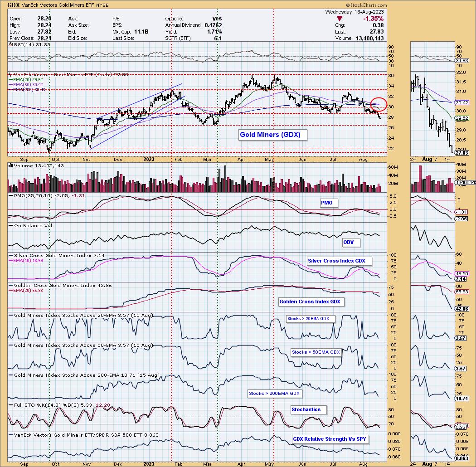This screenshot has width=476, height=467.
Task: Click the -1.35% percent change value
Action: 374,19
